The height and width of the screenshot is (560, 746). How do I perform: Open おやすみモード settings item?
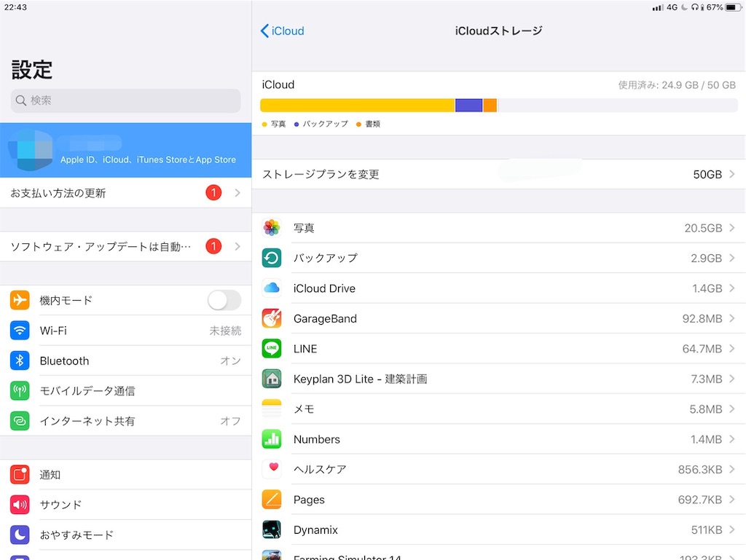(125, 535)
